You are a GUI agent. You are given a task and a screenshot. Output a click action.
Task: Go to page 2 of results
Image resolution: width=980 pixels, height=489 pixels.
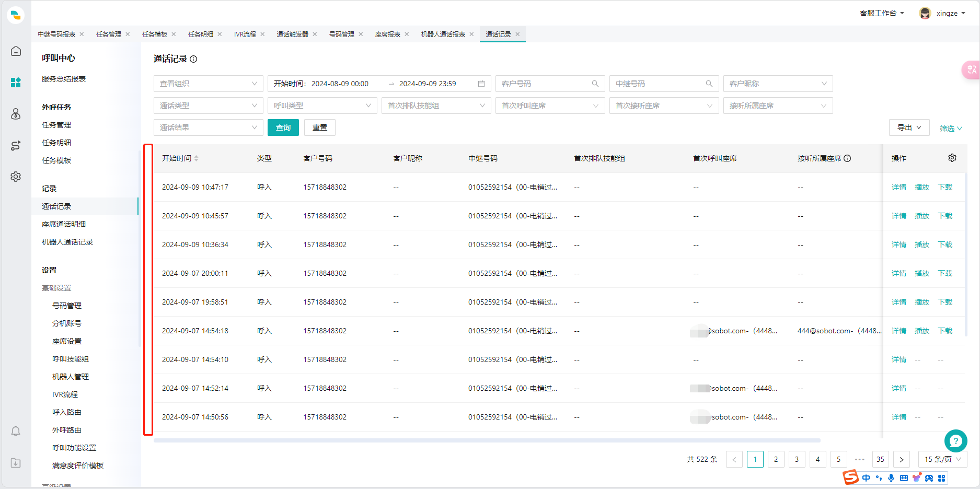click(x=776, y=459)
